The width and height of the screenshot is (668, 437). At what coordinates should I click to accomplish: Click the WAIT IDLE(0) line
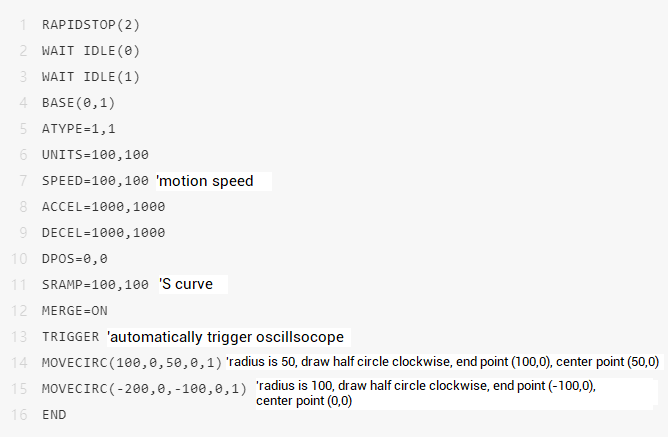(x=91, y=49)
